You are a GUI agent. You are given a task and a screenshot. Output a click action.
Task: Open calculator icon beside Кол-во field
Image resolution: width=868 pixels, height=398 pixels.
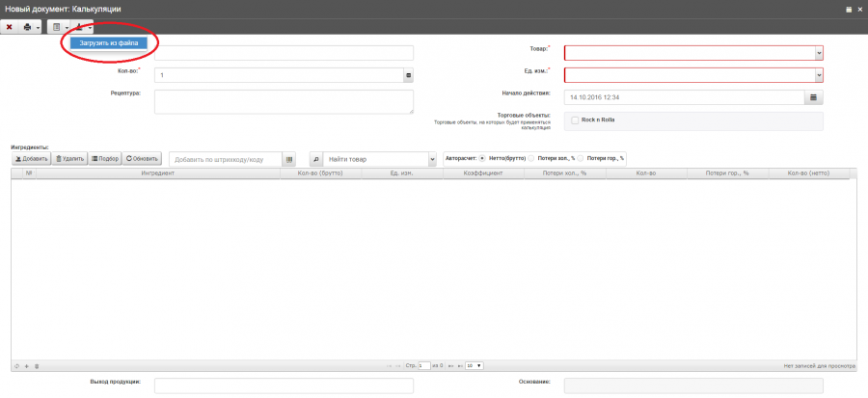point(408,74)
